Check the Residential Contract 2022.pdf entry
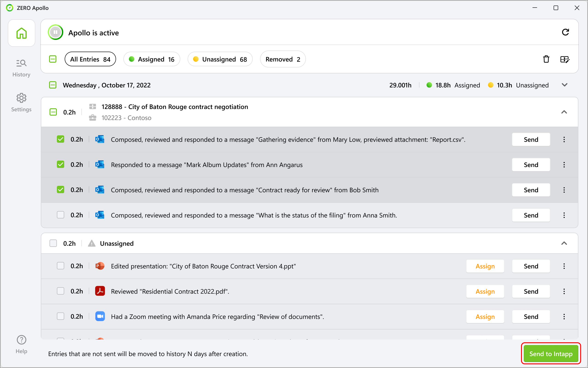The image size is (588, 368). [x=60, y=291]
